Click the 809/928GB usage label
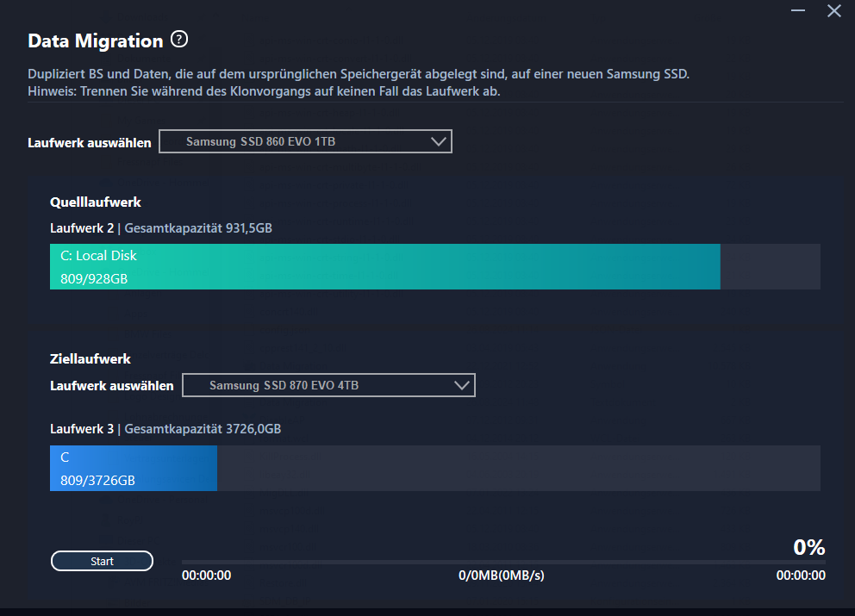The width and height of the screenshot is (855, 616). click(94, 278)
